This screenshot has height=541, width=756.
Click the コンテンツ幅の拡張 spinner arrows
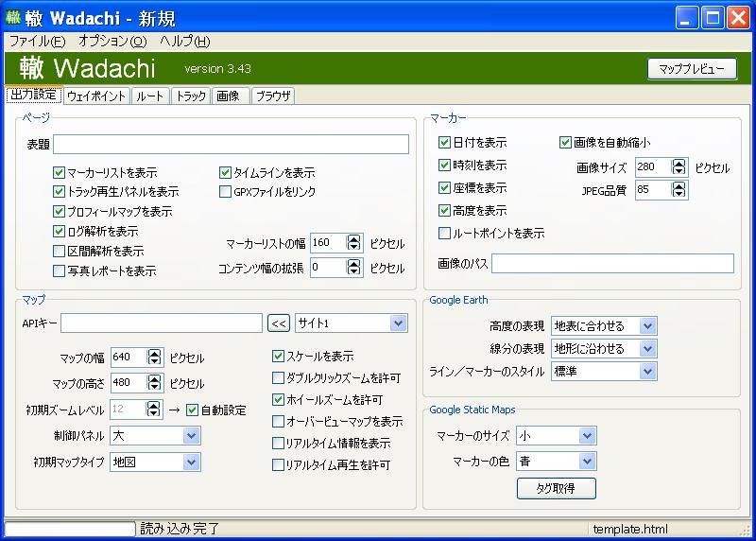[x=353, y=267]
